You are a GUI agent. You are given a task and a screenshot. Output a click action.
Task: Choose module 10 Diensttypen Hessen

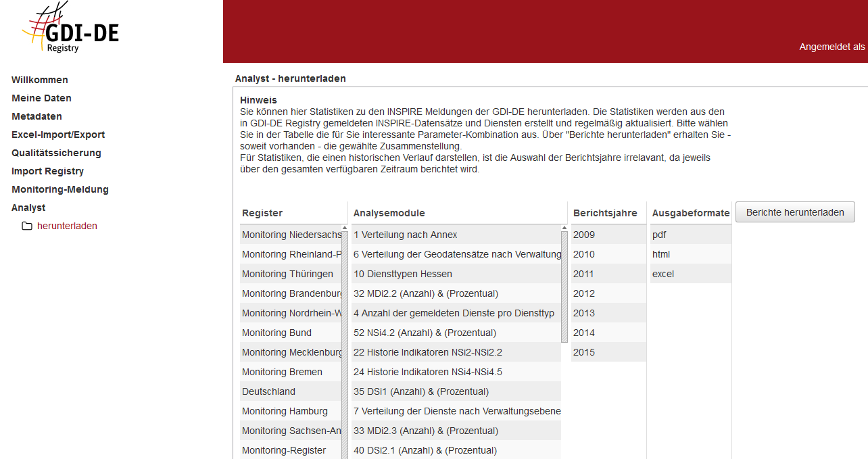[x=456, y=274]
